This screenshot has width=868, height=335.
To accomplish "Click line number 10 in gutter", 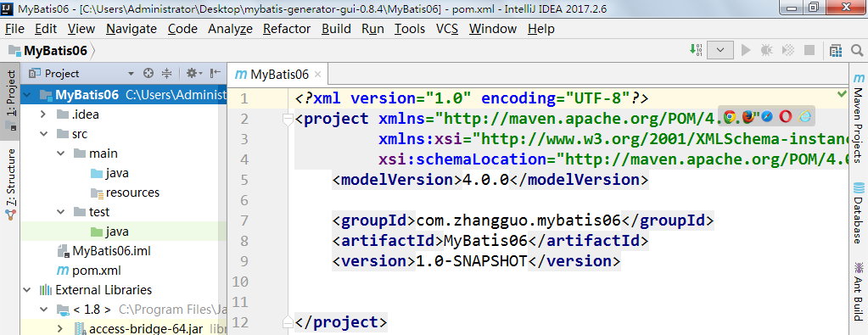I will coord(240,282).
